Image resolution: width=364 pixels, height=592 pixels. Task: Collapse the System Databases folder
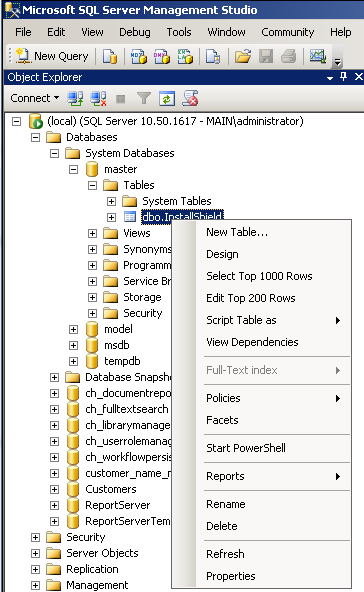54,154
